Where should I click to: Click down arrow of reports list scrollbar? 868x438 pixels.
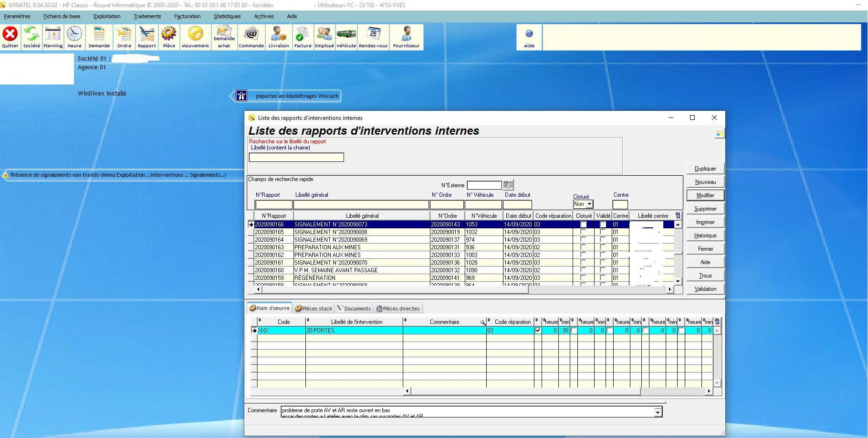[678, 281]
